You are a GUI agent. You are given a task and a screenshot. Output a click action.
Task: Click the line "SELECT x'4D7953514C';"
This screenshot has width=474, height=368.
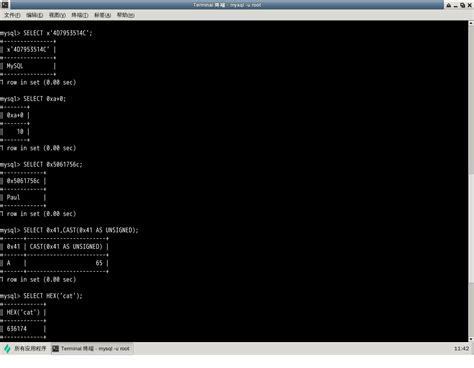58,33
